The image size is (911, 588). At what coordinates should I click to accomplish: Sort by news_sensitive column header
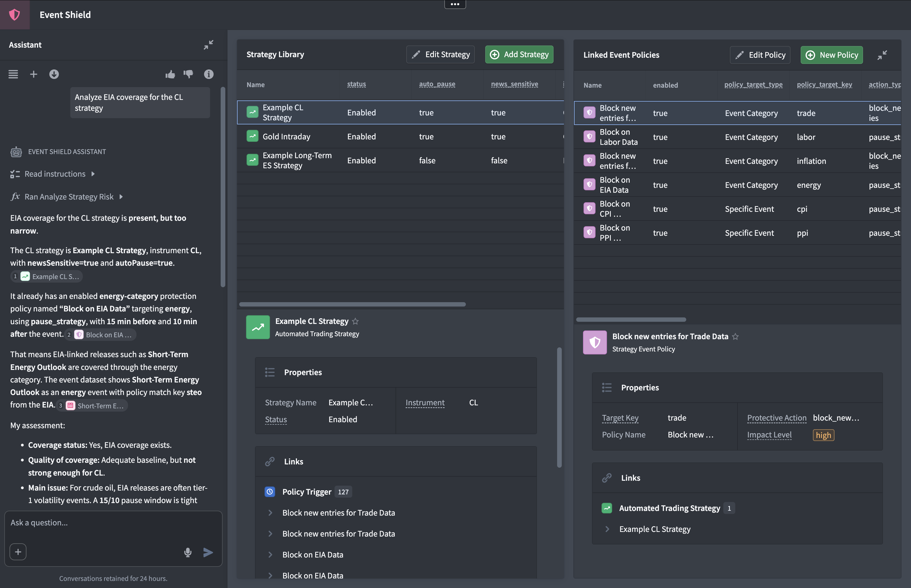click(x=514, y=84)
